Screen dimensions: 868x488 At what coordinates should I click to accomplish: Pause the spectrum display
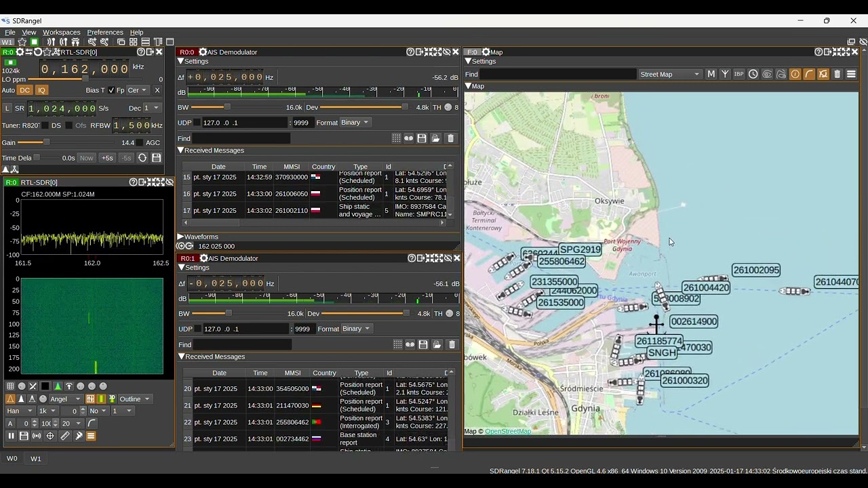click(x=11, y=436)
